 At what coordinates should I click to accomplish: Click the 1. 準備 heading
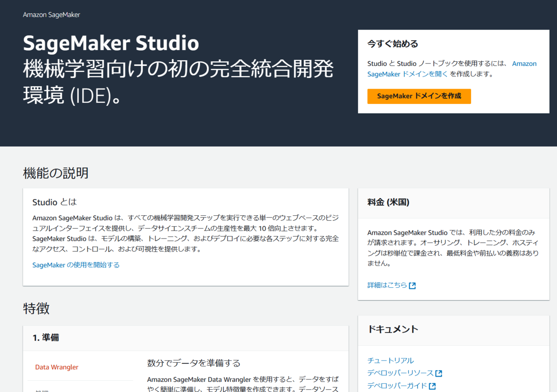coord(45,338)
